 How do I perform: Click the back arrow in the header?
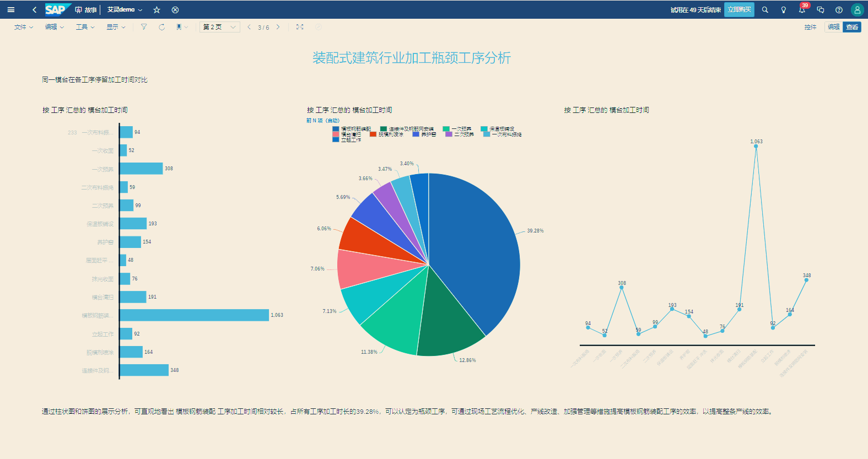click(34, 9)
